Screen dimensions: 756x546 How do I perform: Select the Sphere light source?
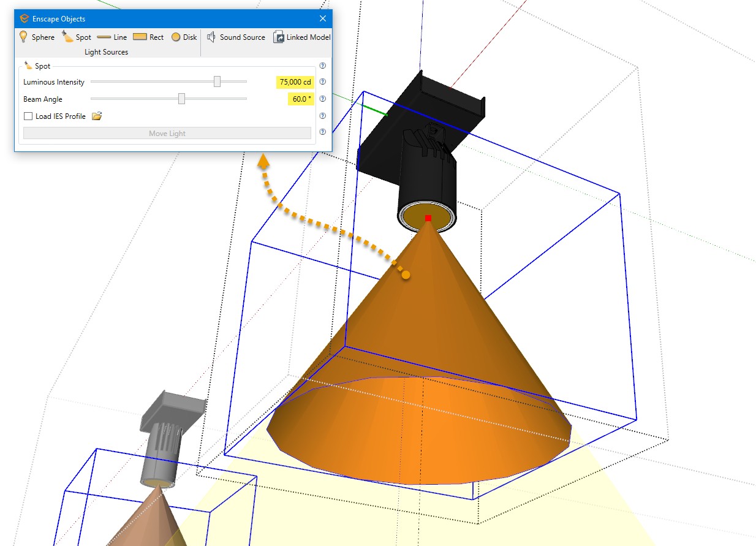[x=36, y=37]
